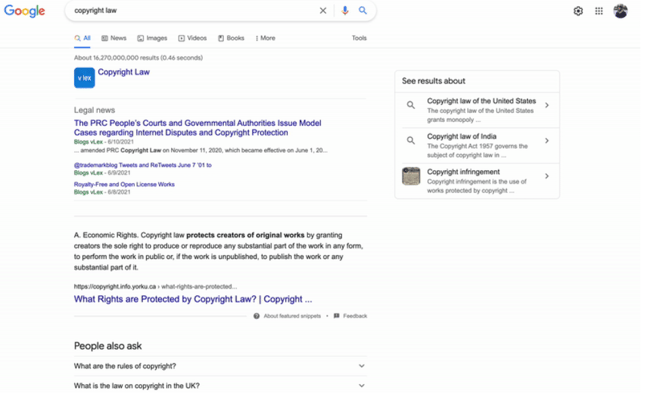Screen dimensions: 670x399
Task: Click search icon beside Copyright law of India
Action: pos(411,141)
